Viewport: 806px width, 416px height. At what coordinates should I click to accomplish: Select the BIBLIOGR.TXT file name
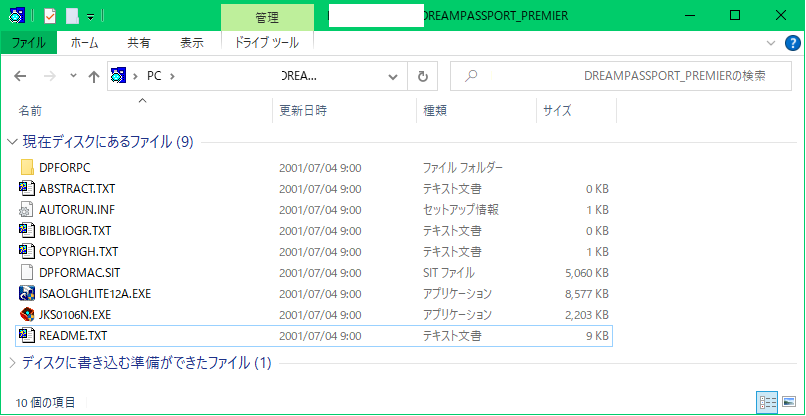click(x=75, y=231)
